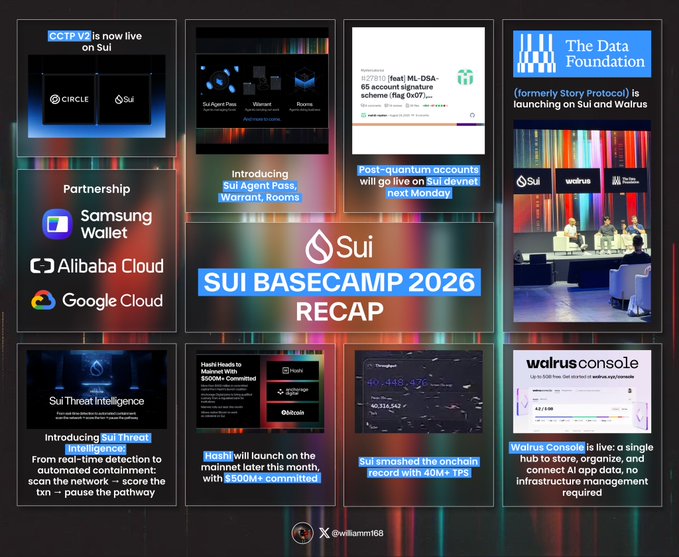Click "record with 40M+ TPS" text
The height and width of the screenshot is (557, 679).
(418, 473)
